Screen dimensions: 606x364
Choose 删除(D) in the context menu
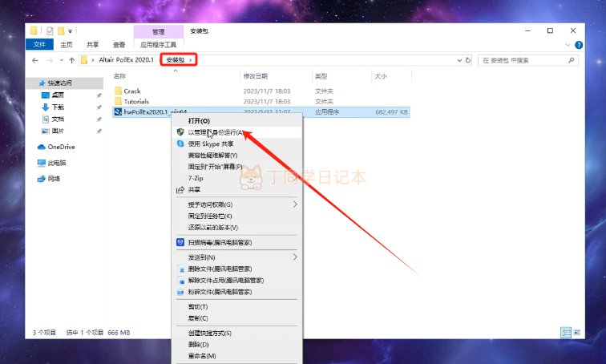click(x=236, y=345)
